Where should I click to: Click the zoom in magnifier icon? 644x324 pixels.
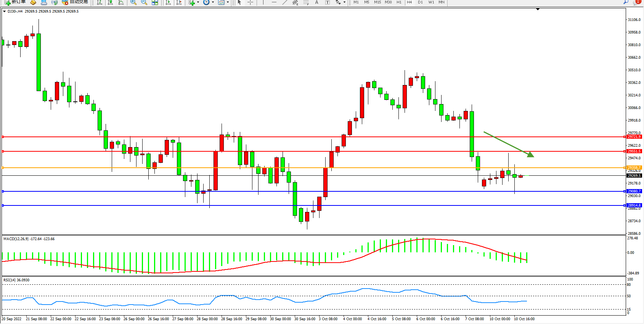(133, 2)
